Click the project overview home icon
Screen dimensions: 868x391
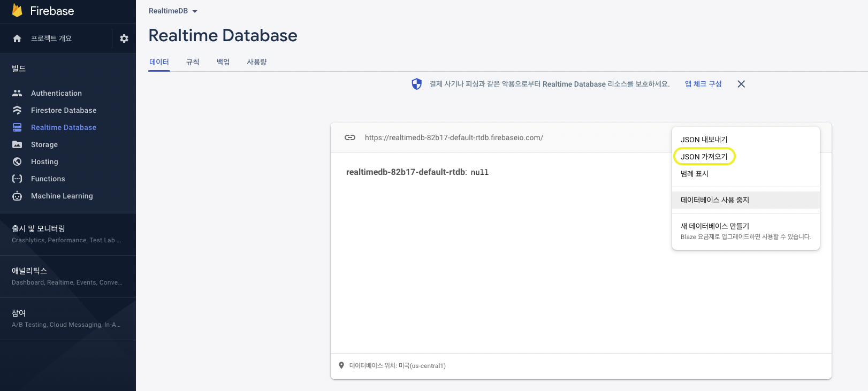click(17, 39)
